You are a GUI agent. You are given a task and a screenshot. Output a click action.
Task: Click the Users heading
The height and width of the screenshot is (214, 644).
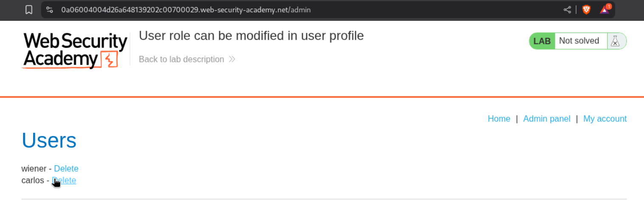[49, 141]
